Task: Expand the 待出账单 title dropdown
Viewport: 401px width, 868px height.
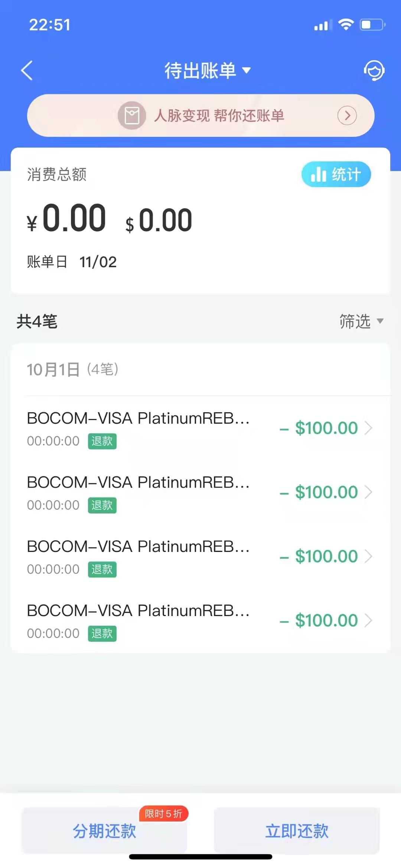Action: click(208, 70)
